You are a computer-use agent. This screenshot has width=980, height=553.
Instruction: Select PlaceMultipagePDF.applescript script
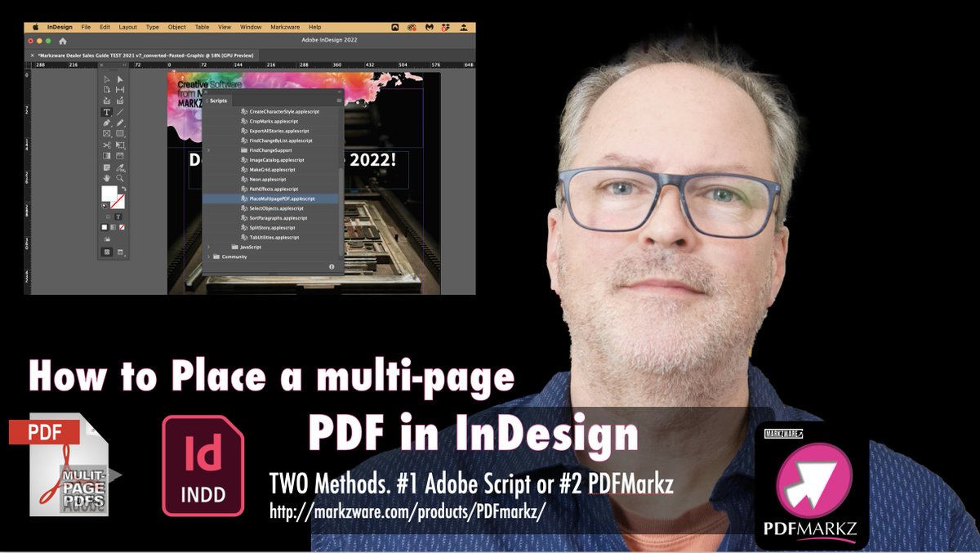pyautogui.click(x=271, y=198)
